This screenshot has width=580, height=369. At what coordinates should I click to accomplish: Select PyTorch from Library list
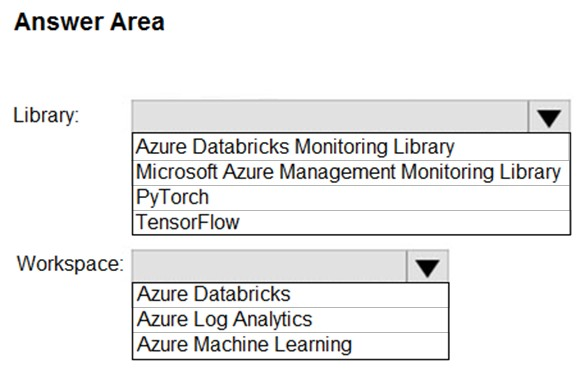click(351, 197)
